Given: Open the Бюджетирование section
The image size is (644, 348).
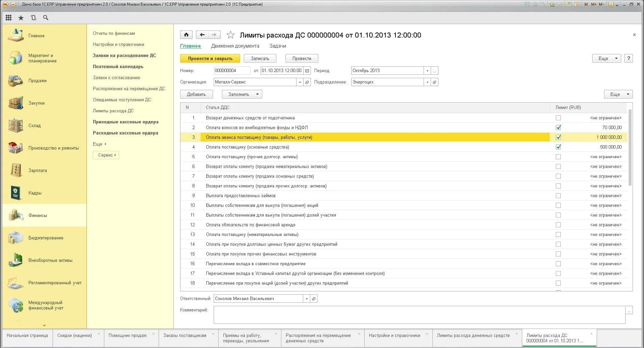Looking at the screenshot, I should point(44,238).
